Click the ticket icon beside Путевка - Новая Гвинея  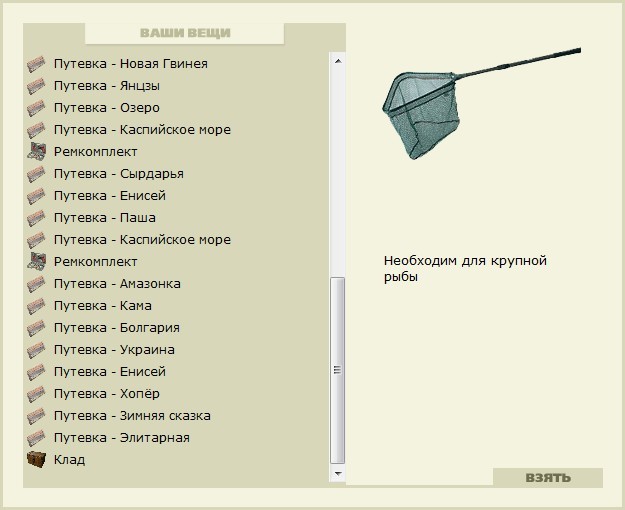(x=36, y=64)
